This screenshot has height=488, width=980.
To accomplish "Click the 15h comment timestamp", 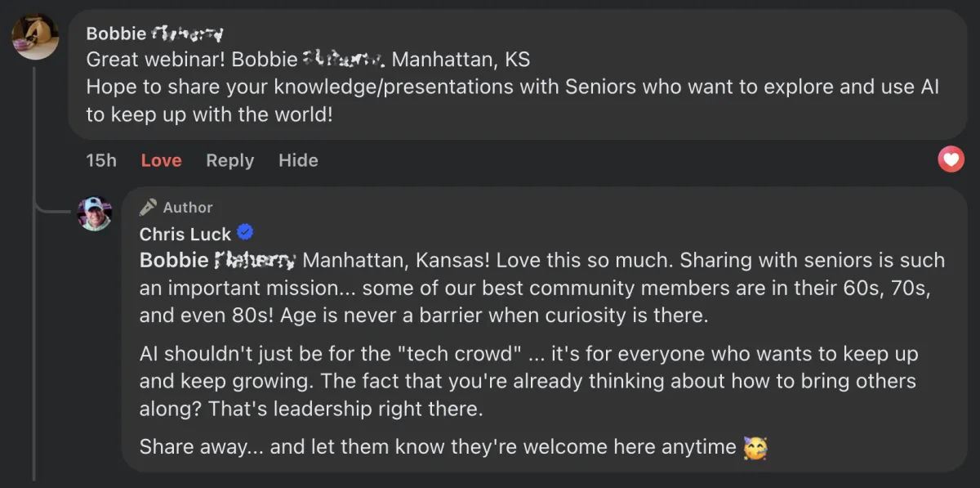I will (x=101, y=160).
